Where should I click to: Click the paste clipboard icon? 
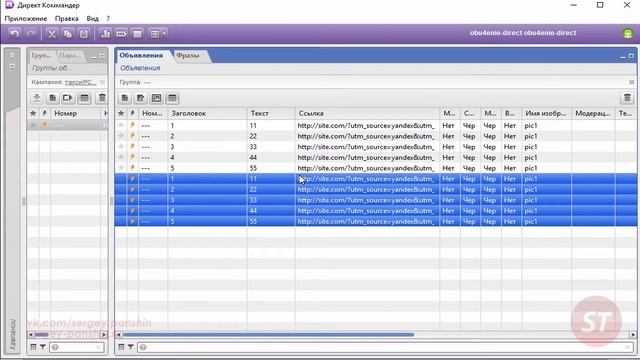[x=84, y=34]
